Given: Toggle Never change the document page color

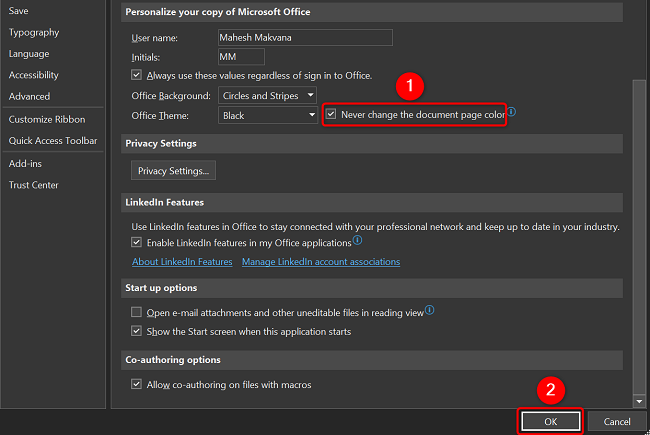Looking at the screenshot, I should [332, 115].
